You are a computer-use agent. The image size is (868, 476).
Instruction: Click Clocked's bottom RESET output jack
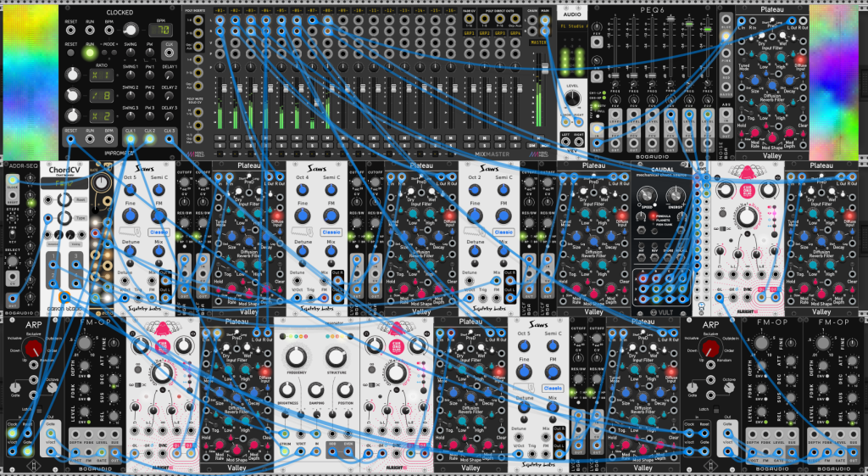tap(71, 139)
